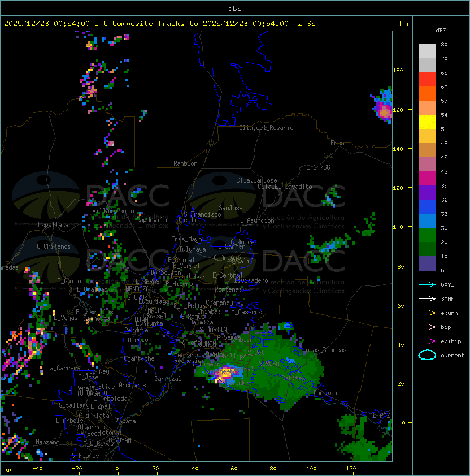The width and height of the screenshot is (470, 476).
Task: Select the magenta swatch between 42 and 39
Action: click(x=427, y=179)
